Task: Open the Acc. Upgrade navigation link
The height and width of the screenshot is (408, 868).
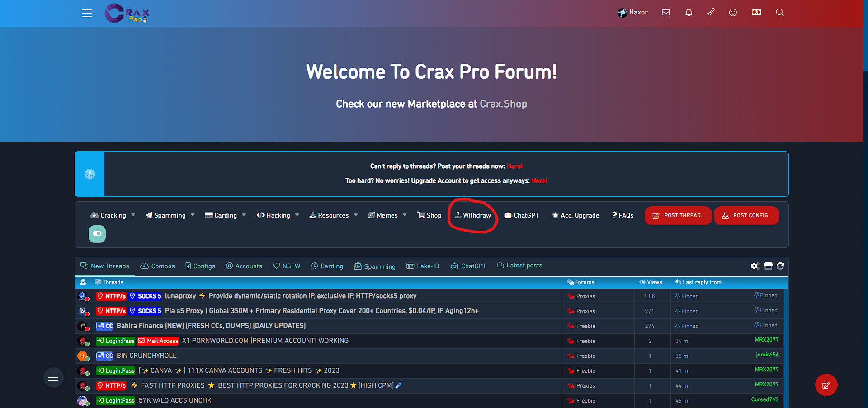Action: pyautogui.click(x=576, y=215)
